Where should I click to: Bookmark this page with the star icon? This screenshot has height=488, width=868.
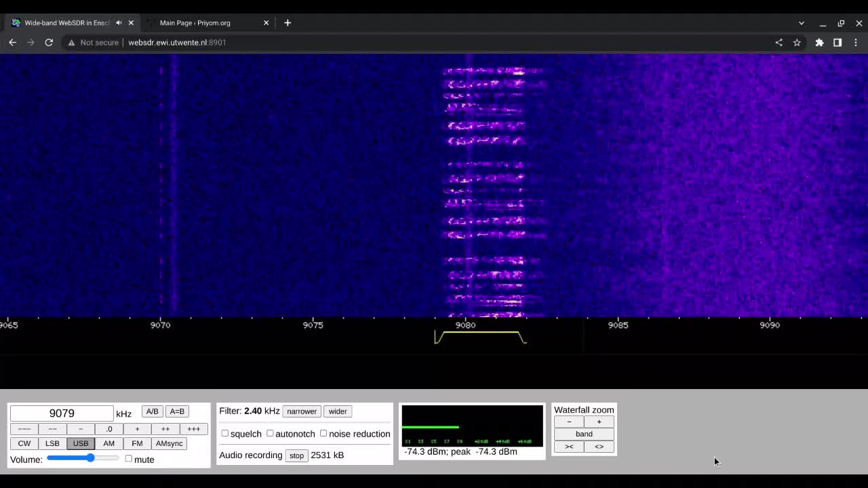click(x=797, y=42)
